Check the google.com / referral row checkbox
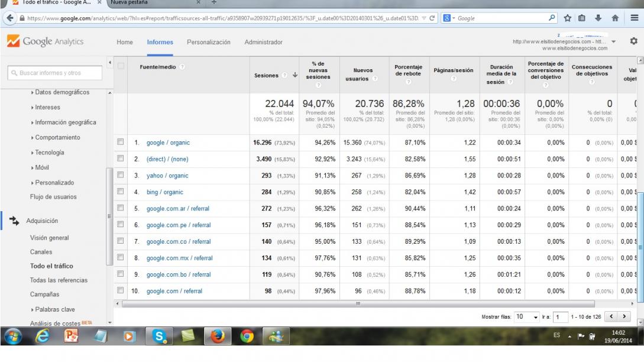Screen dimensions: 644x362 coord(120,290)
